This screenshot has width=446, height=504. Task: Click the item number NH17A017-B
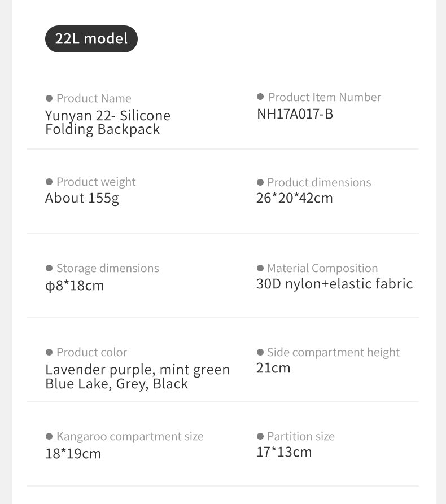point(295,114)
